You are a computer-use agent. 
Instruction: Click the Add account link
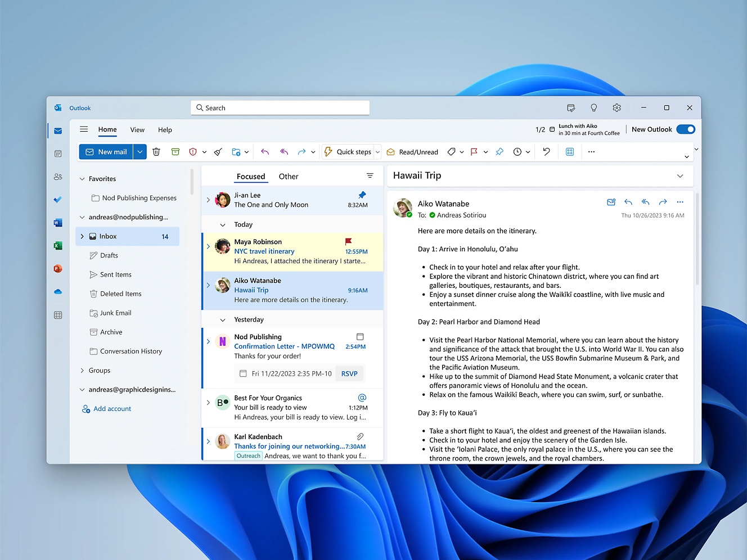112,409
